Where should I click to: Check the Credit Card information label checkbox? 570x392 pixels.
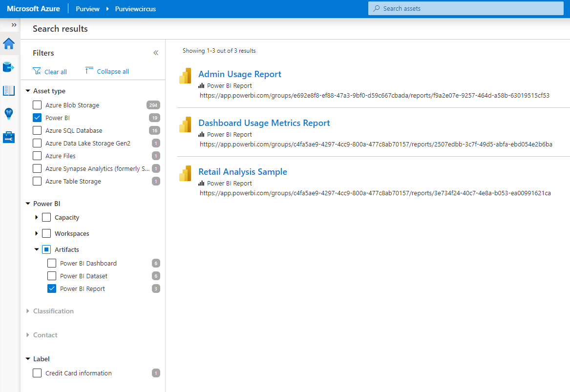point(37,373)
